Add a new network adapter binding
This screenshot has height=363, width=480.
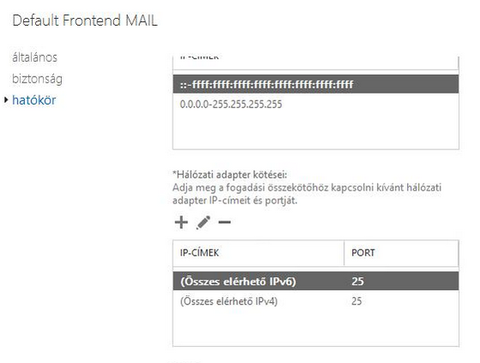coord(181,222)
